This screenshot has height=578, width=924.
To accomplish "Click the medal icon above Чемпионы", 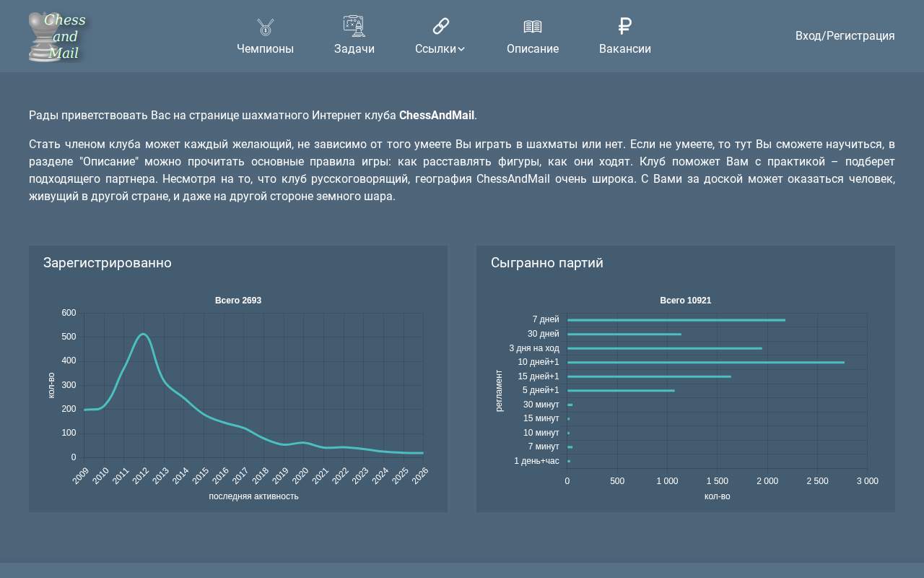I will (266, 27).
